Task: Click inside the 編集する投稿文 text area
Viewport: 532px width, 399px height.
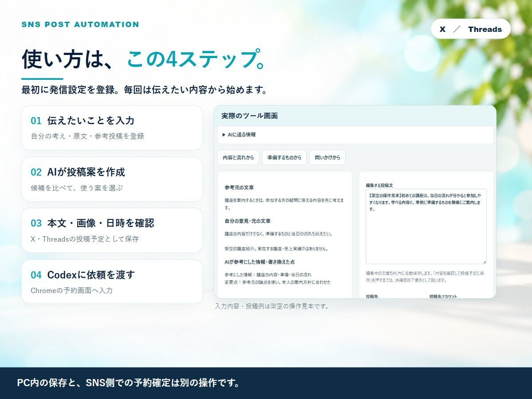Action: tap(426, 227)
